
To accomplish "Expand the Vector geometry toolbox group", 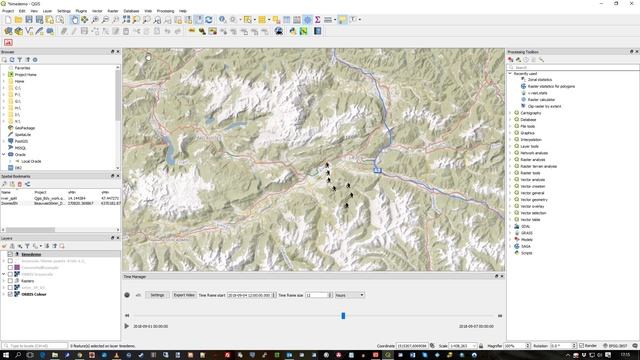I will (510, 200).
